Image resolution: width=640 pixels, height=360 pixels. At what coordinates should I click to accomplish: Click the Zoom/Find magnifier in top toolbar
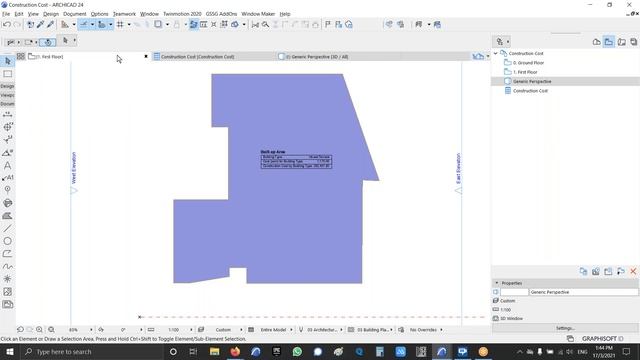[265, 24]
